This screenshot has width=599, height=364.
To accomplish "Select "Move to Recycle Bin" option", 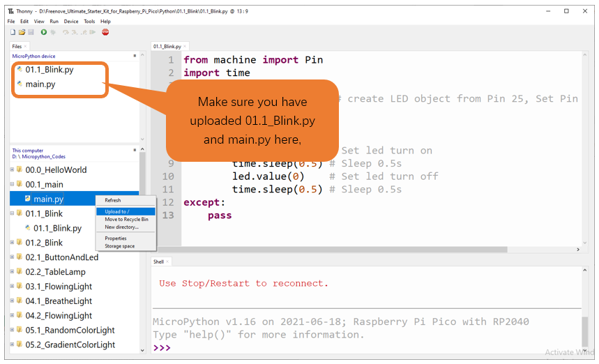I will pos(126,219).
